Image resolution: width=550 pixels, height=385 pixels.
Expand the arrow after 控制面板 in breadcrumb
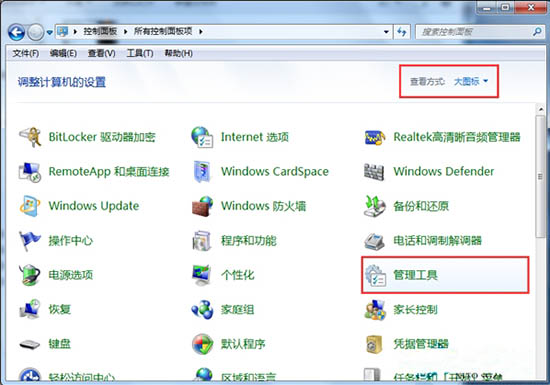pos(125,32)
